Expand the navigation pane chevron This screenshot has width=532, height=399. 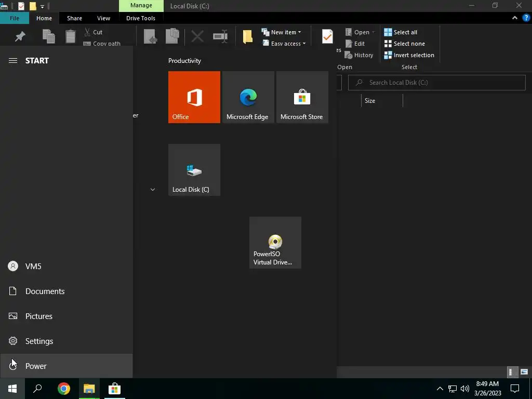pyautogui.click(x=153, y=189)
